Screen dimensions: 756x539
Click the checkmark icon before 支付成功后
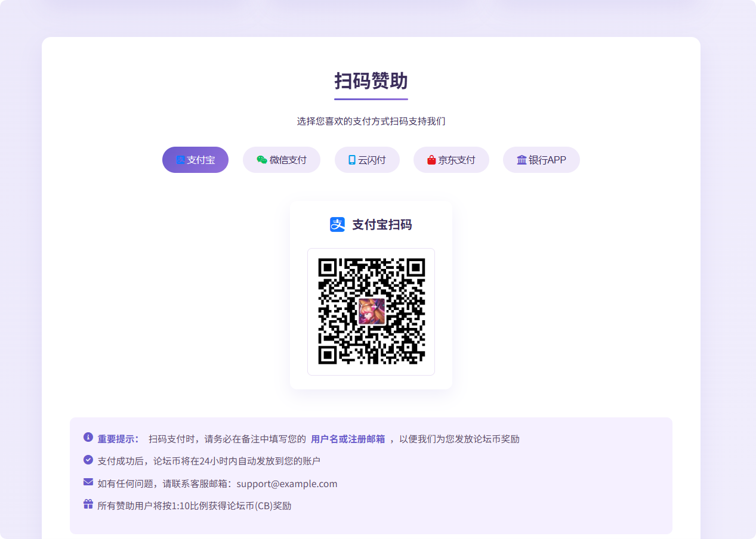(x=88, y=460)
